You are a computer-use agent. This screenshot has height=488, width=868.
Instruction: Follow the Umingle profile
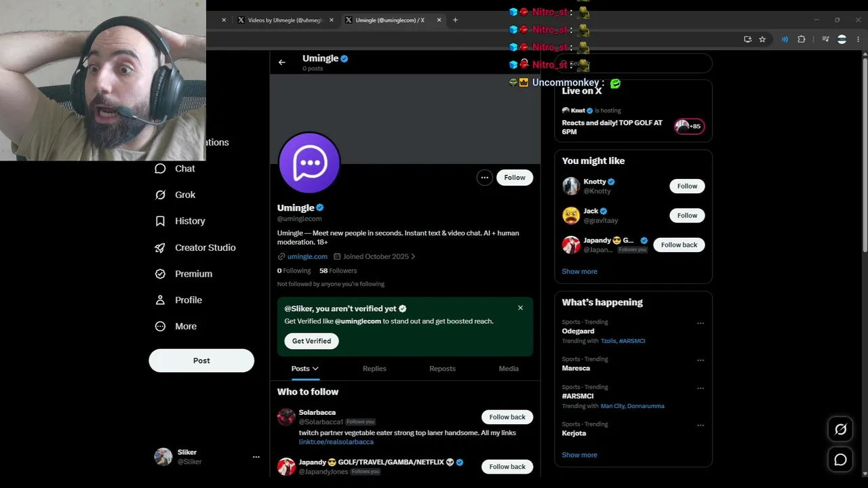coord(515,178)
